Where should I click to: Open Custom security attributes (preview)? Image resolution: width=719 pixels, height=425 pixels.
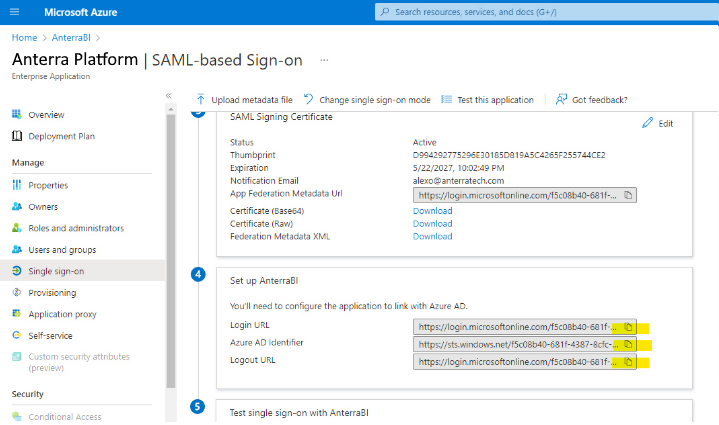tap(79, 362)
